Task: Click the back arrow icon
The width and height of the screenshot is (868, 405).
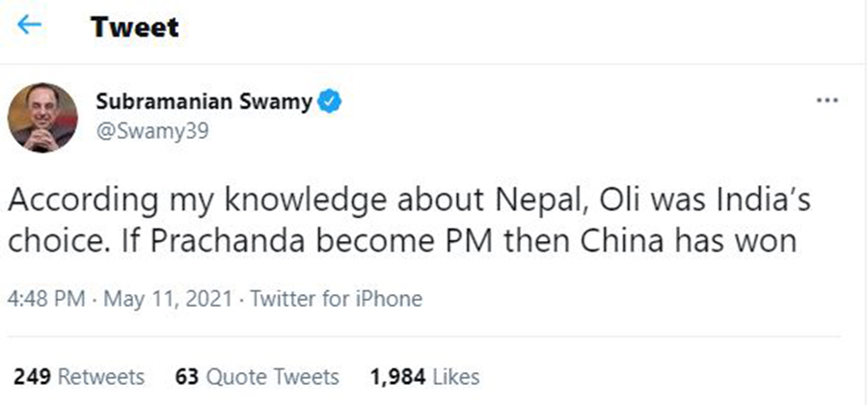Action: [30, 25]
